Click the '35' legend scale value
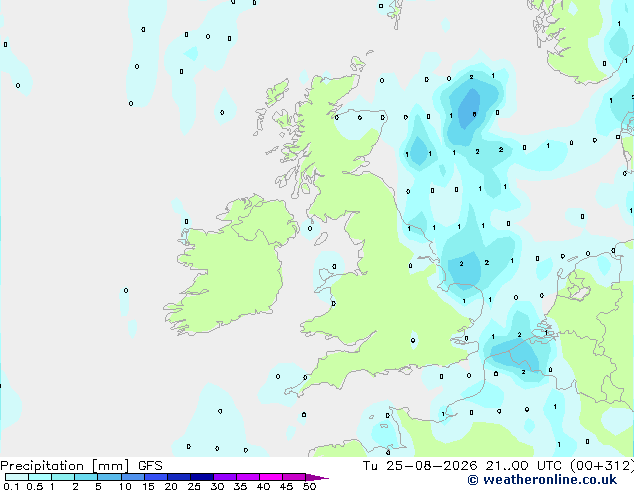 coord(240,486)
